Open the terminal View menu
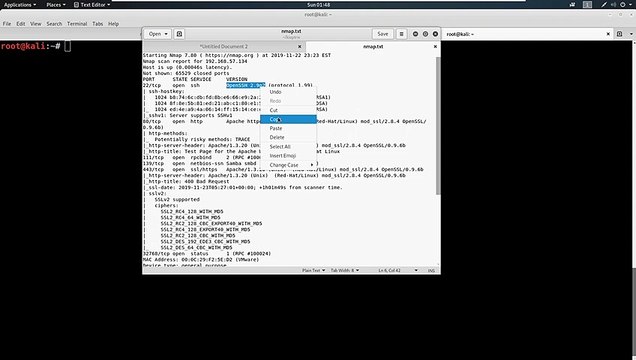Screen dimensions: 636x360 coord(36,24)
